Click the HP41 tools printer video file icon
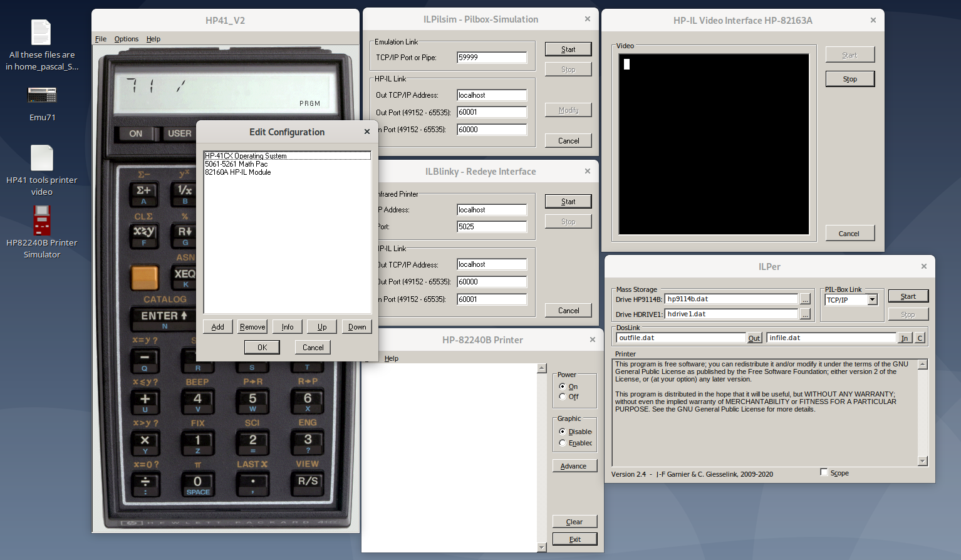The height and width of the screenshot is (560, 961). pos(42,158)
